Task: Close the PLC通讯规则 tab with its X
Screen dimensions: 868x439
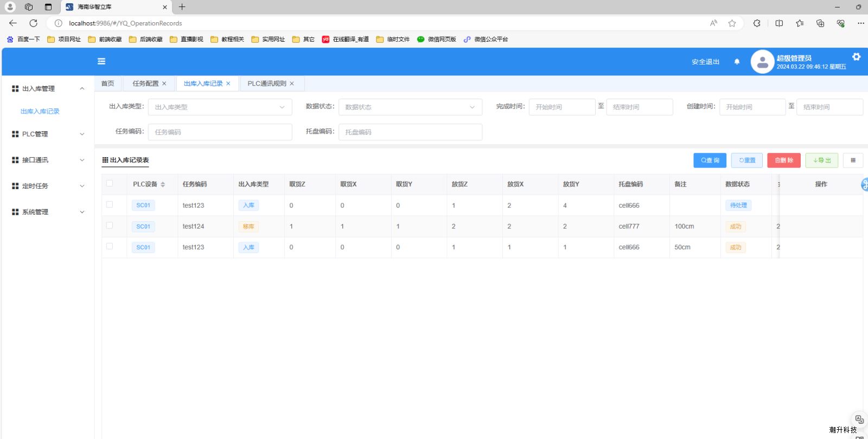Action: coord(292,83)
